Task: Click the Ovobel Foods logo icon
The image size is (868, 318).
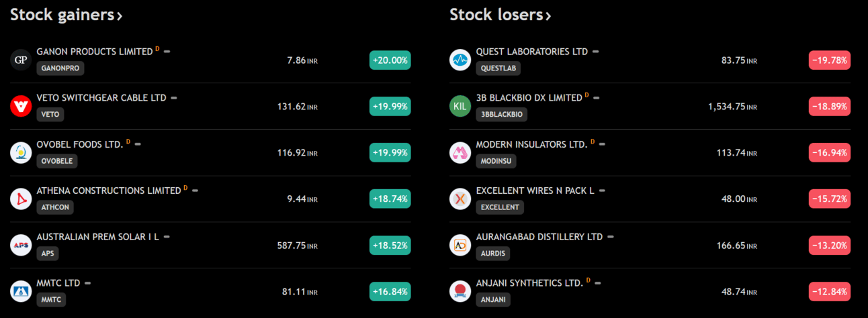Action: [21, 152]
